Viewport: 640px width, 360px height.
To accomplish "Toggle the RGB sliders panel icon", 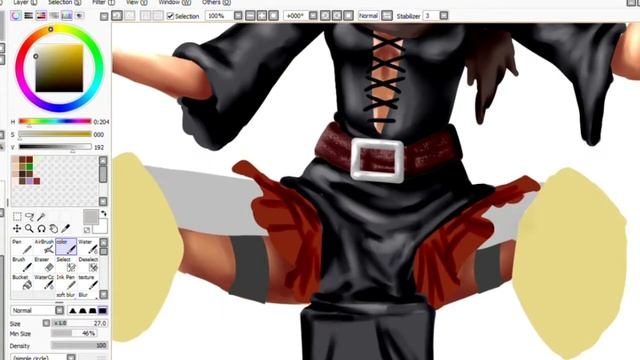I will (28, 16).
